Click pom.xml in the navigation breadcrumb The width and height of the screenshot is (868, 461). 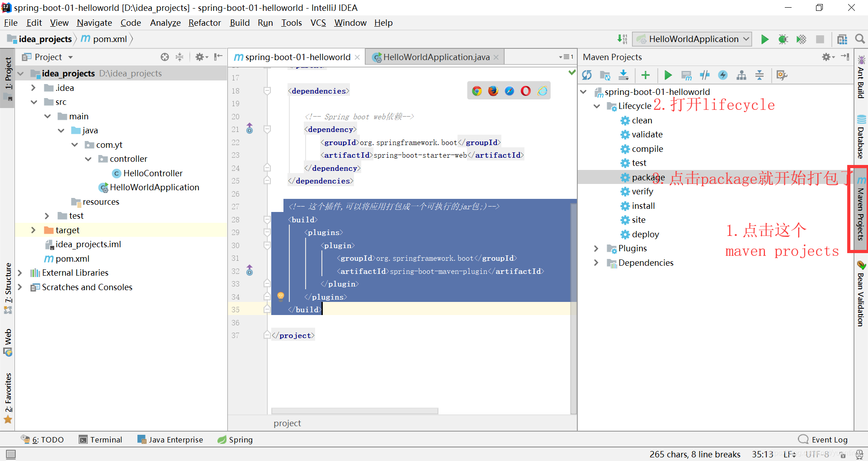pyautogui.click(x=104, y=39)
